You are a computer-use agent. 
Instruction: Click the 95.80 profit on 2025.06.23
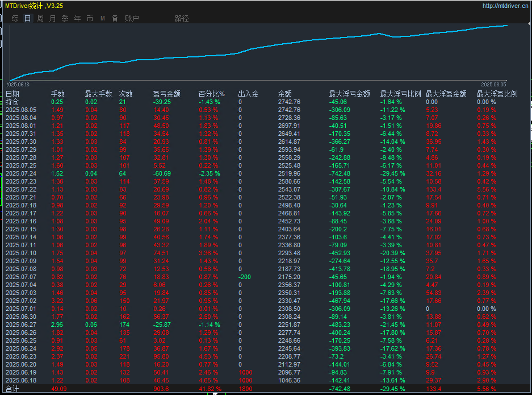pos(161,356)
